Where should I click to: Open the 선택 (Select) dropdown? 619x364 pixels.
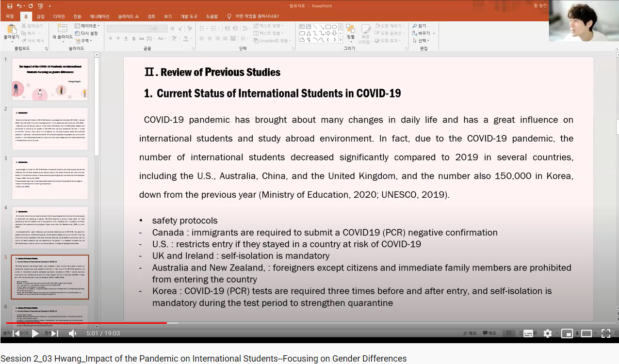click(422, 41)
